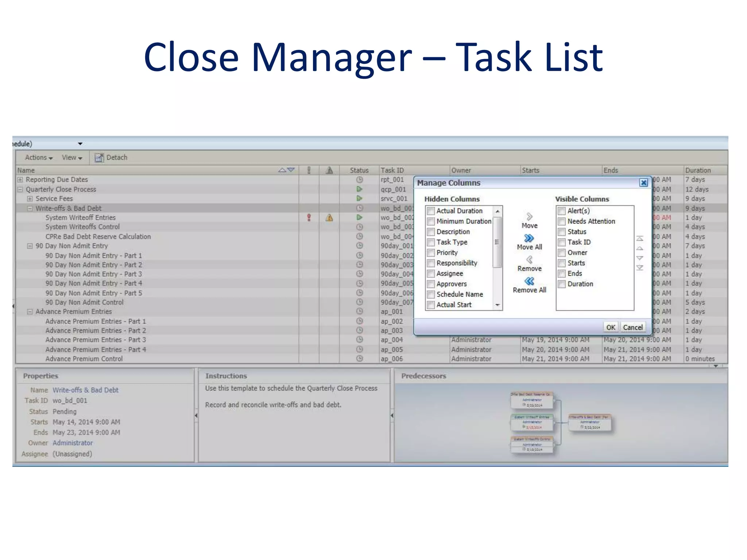747x560 pixels.
Task: Check Needs Attention visible column
Action: (562, 222)
